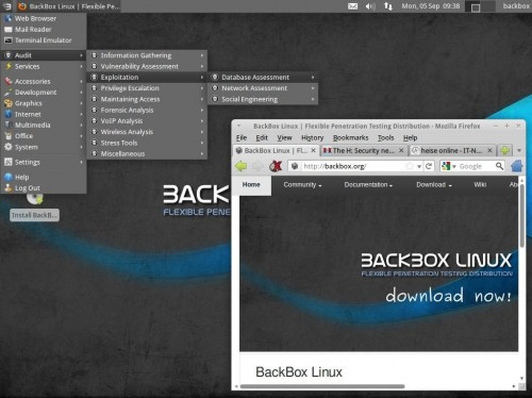
Task: Click the stop loading X icon
Action: 276,166
